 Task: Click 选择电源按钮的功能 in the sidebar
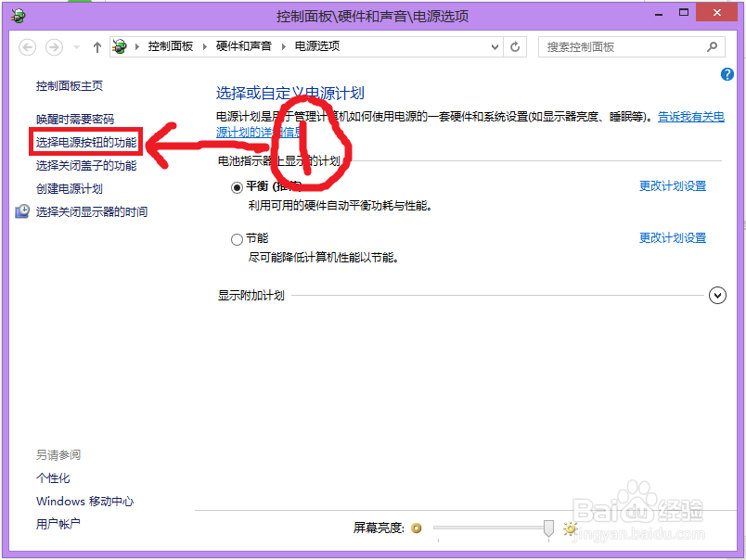click(85, 143)
